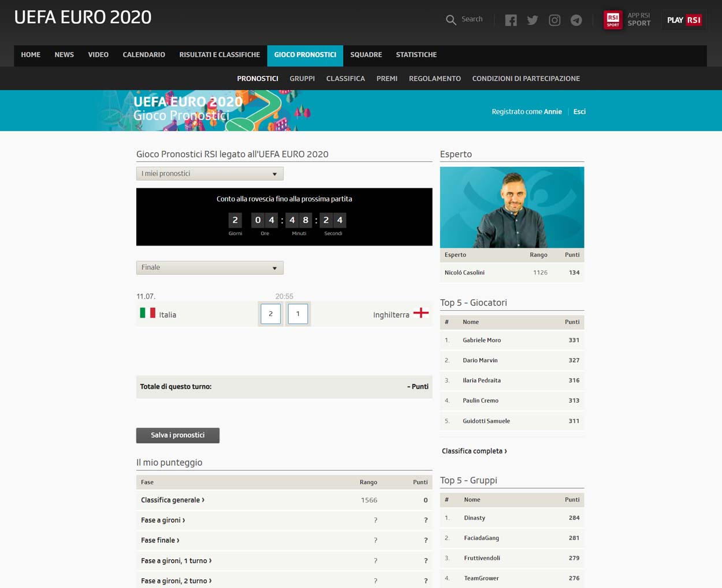Switch to the GRUPPI sub-tab
This screenshot has width=722, height=588.
(302, 79)
